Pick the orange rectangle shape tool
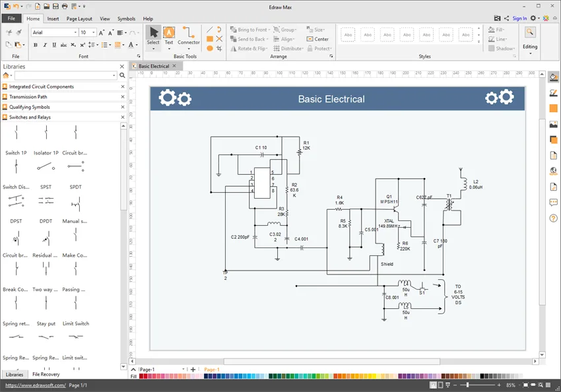The height and width of the screenshot is (392, 561). click(210, 39)
